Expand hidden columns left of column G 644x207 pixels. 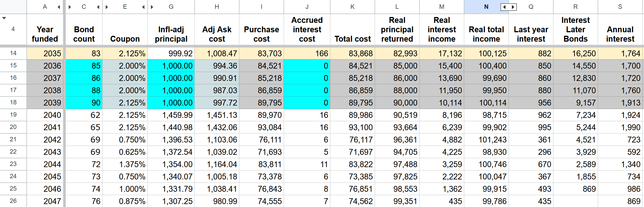pyautogui.click(x=152, y=7)
